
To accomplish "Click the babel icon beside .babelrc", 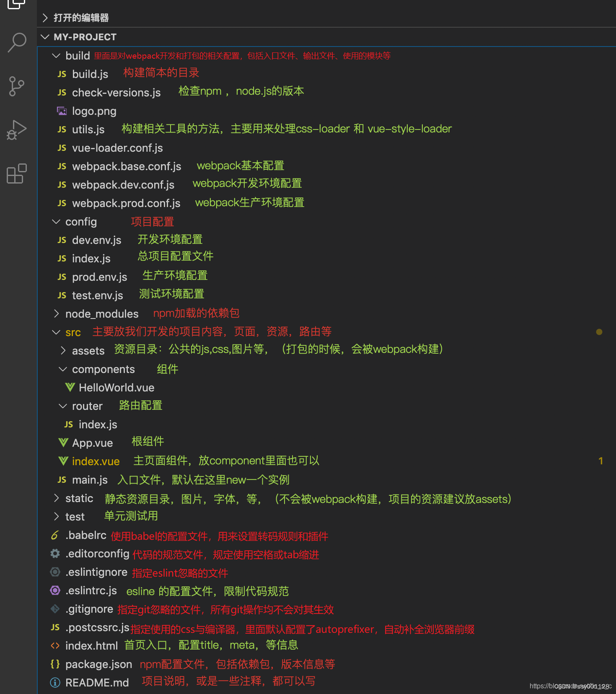I will [x=55, y=535].
